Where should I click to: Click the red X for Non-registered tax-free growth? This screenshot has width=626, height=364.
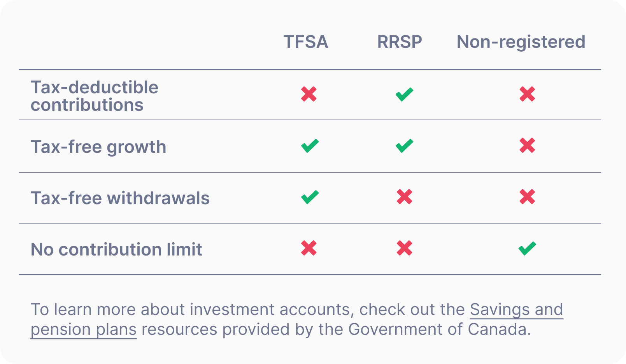click(x=527, y=145)
